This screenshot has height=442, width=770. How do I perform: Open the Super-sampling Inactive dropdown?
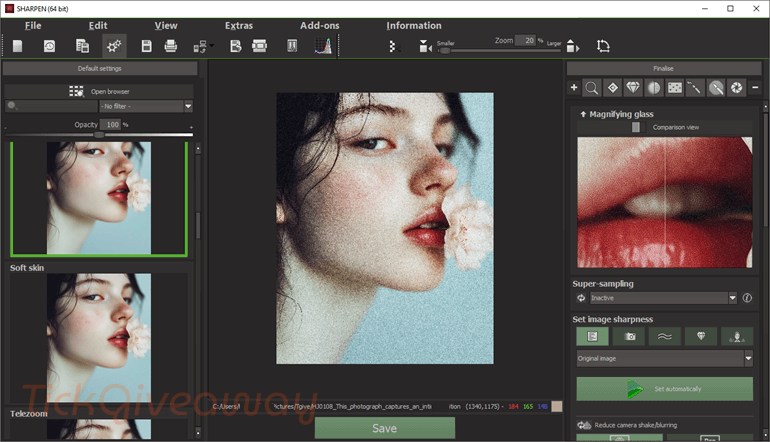pos(663,298)
